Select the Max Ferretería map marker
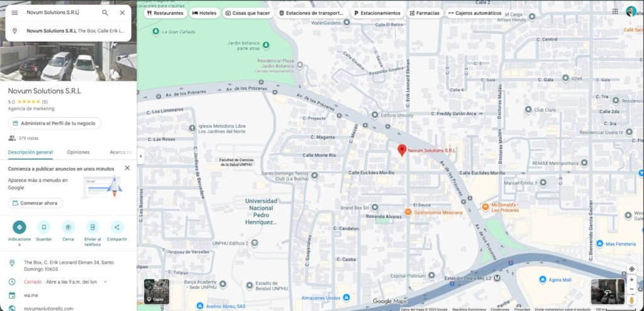 pos(599,244)
